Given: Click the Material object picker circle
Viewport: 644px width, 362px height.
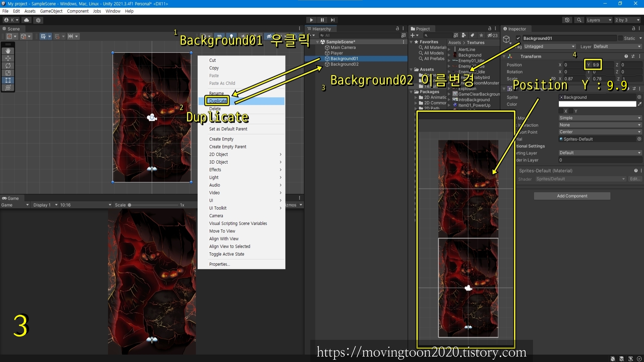Looking at the screenshot, I should tap(639, 139).
